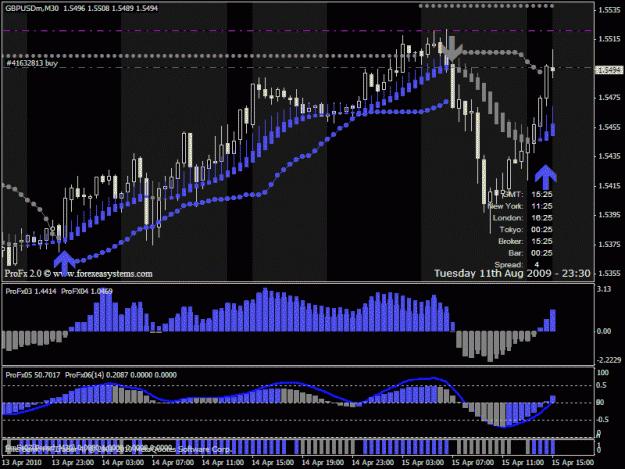Image resolution: width=625 pixels, height=469 pixels.
Task: Click the 1.5535 price axis label
Action: (x=609, y=10)
